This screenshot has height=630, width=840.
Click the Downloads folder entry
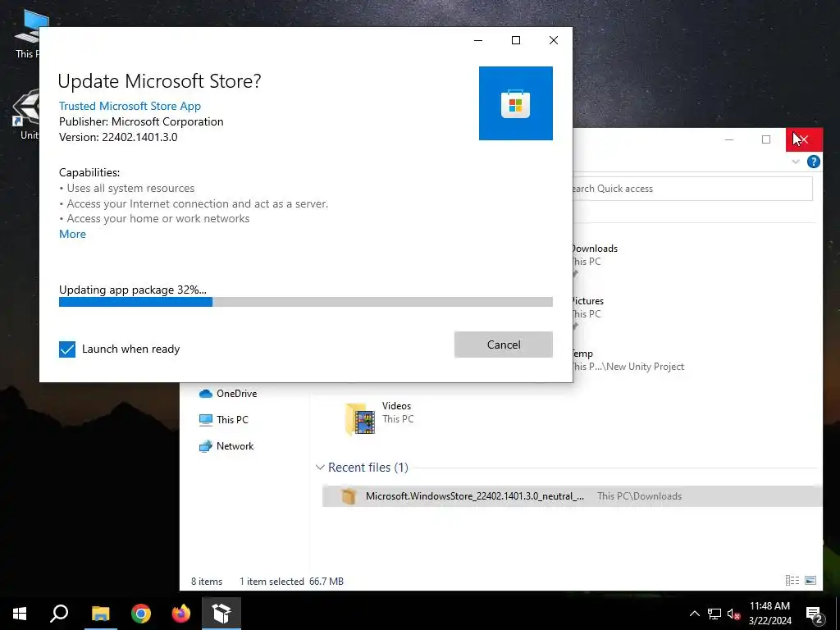tap(594, 256)
